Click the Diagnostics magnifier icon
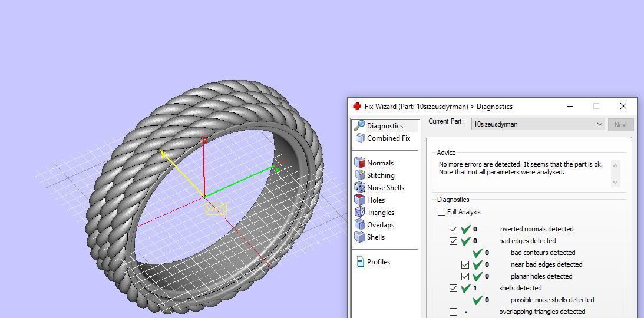This screenshot has height=318, width=644. pyautogui.click(x=360, y=125)
